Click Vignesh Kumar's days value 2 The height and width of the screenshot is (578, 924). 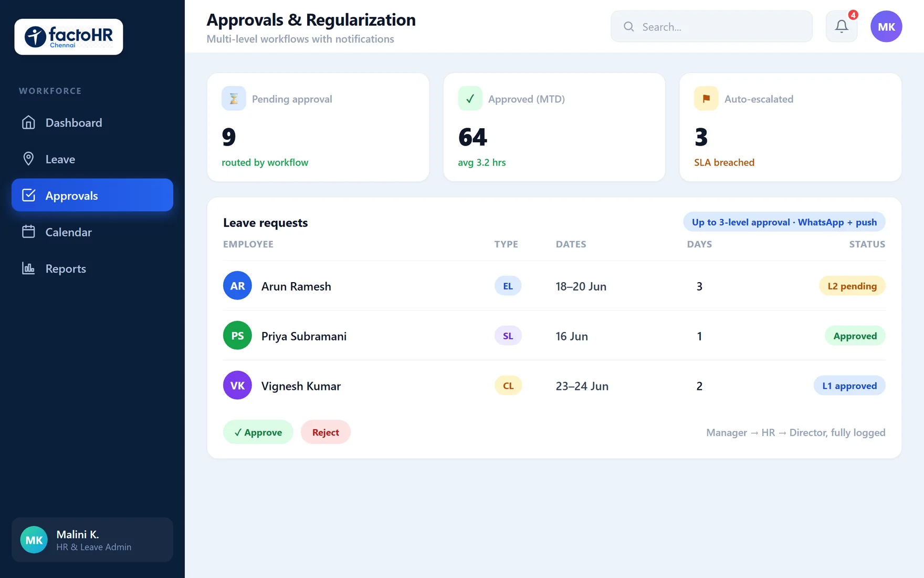699,386
